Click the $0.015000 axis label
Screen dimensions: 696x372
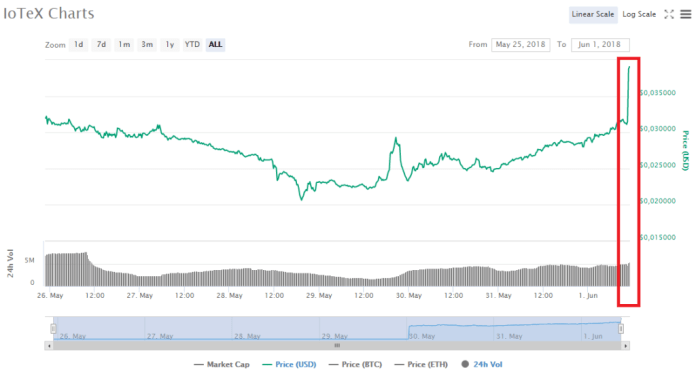(x=658, y=237)
